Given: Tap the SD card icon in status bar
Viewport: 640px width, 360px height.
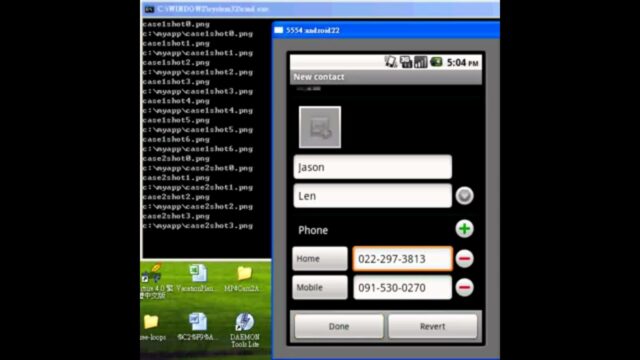Looking at the screenshot, I should [x=406, y=62].
